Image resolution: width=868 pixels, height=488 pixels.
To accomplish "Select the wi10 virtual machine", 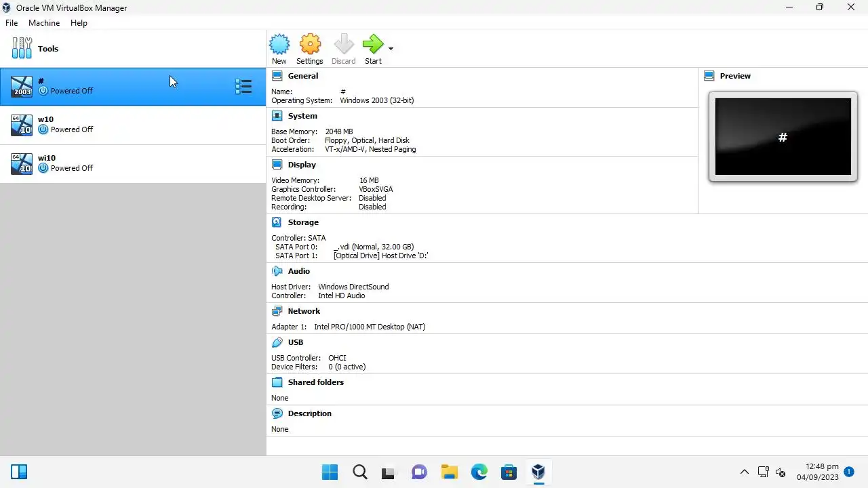I will pyautogui.click(x=133, y=163).
